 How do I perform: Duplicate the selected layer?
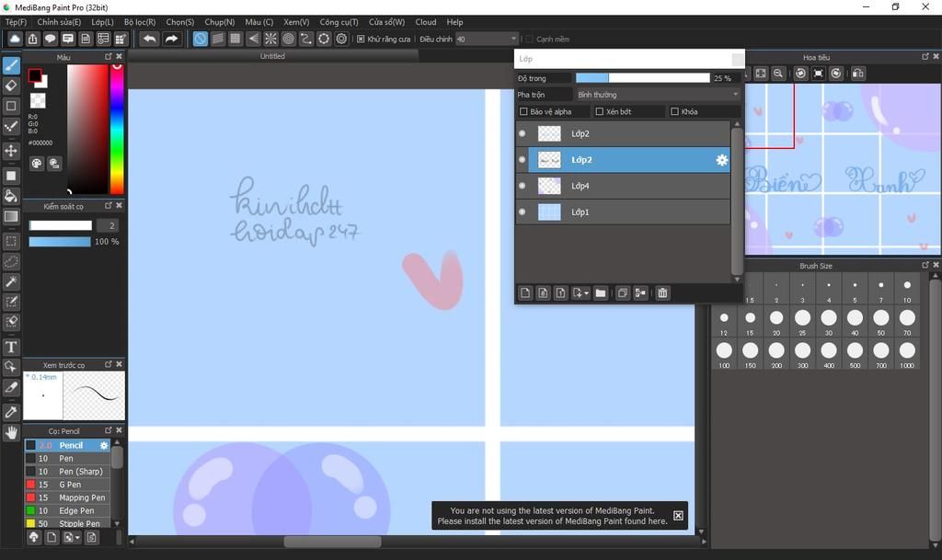623,293
